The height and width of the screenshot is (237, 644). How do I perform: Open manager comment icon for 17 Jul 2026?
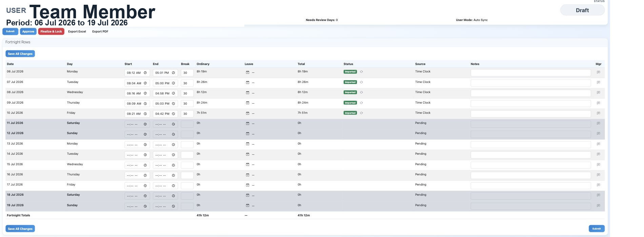tap(598, 185)
